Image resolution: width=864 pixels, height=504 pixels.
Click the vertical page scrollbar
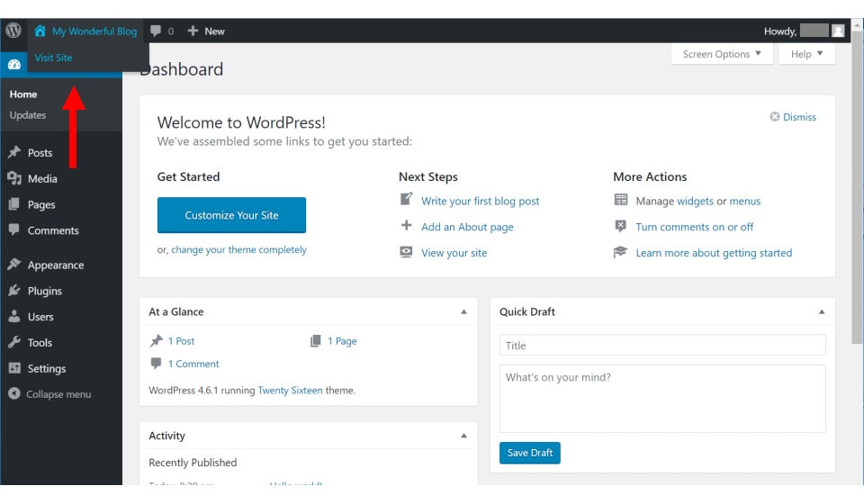[x=857, y=187]
